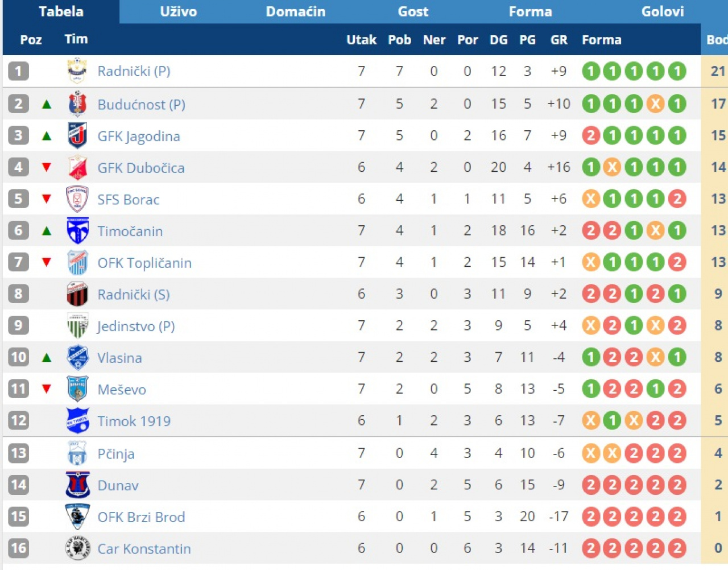
Task: Open the SFS Borac team link
Action: [x=129, y=200]
